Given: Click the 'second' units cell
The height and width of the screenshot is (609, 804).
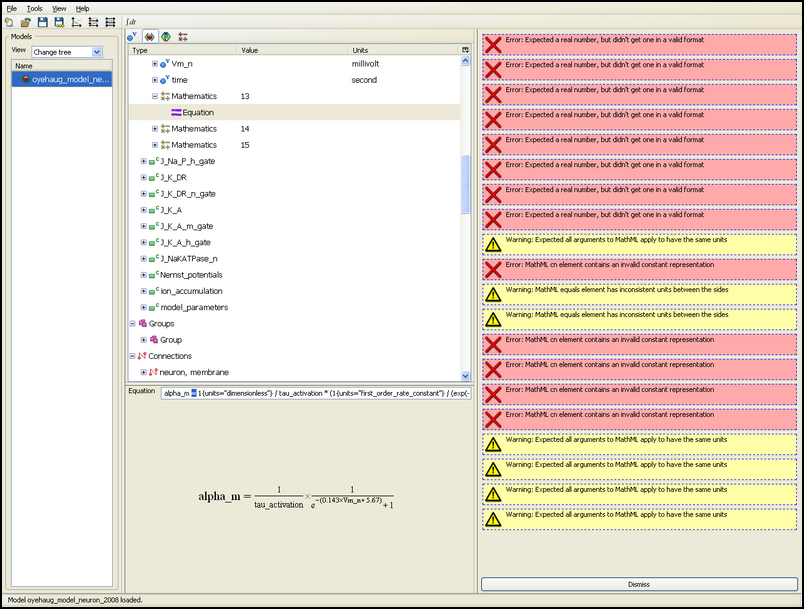Looking at the screenshot, I should (x=364, y=80).
